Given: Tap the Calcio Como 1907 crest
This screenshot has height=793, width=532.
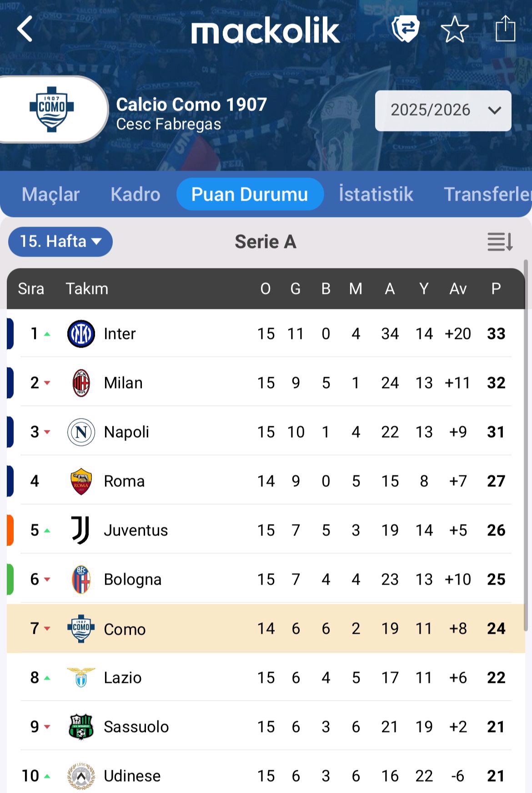Looking at the screenshot, I should pos(52,110).
